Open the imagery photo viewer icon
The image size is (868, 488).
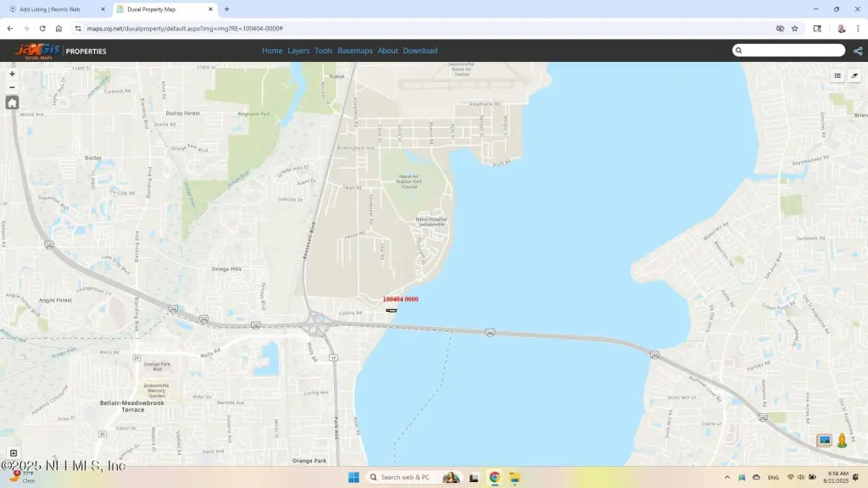tap(824, 441)
